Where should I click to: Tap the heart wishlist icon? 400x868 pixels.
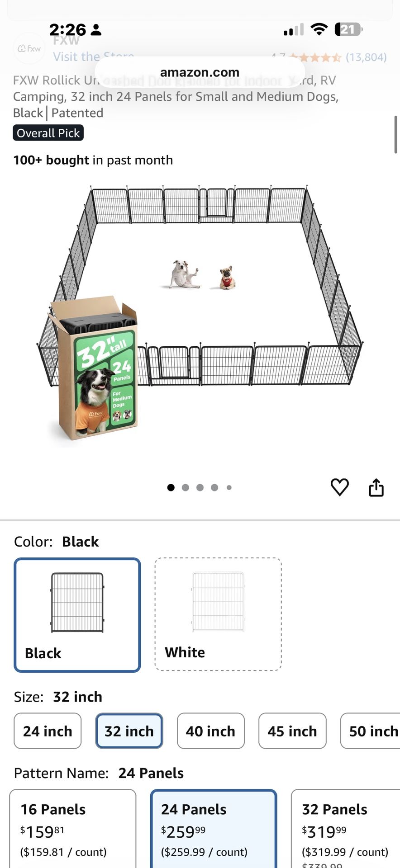pyautogui.click(x=339, y=487)
